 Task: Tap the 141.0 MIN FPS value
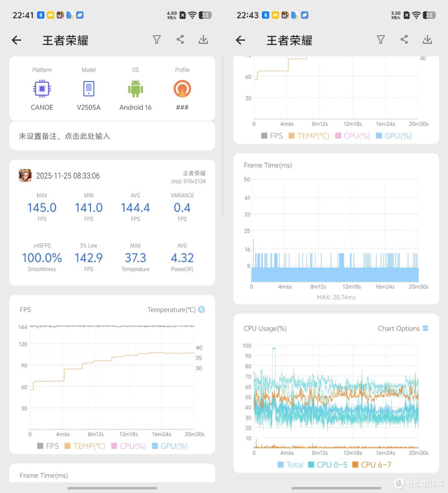[x=89, y=207]
